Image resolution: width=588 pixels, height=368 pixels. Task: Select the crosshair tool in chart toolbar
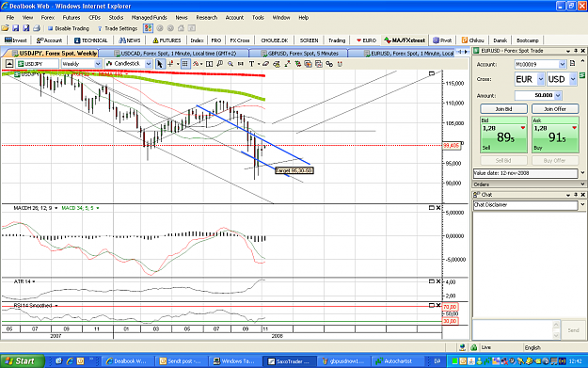(170, 64)
